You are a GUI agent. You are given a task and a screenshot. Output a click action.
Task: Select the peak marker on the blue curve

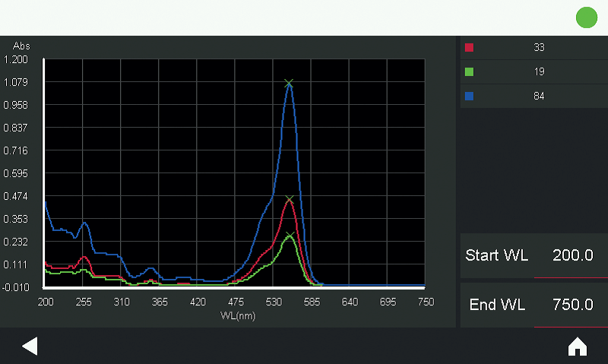pyautogui.click(x=289, y=83)
